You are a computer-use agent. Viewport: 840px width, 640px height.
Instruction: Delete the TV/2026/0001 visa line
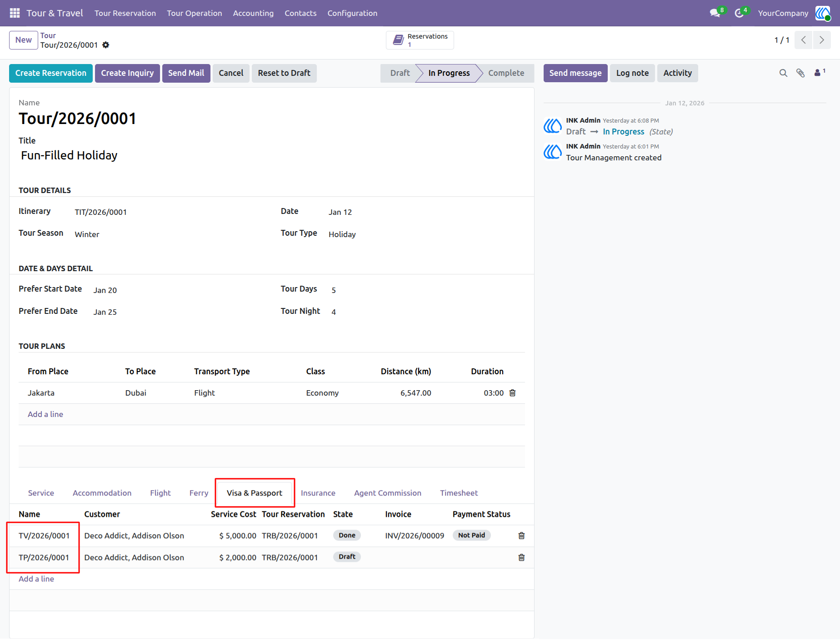tap(521, 536)
